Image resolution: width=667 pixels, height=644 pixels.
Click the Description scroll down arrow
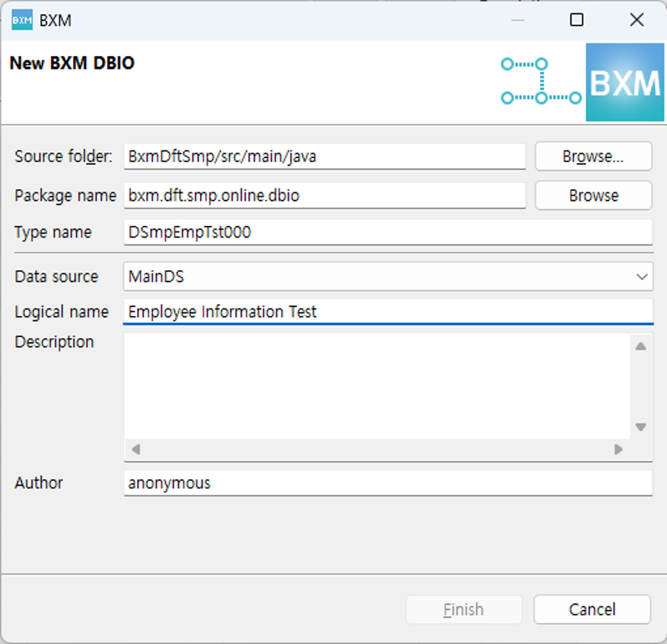pos(641,427)
